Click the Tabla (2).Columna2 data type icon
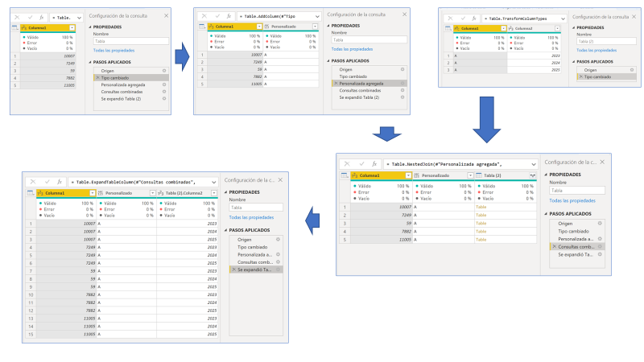644x362 pixels. click(161, 193)
